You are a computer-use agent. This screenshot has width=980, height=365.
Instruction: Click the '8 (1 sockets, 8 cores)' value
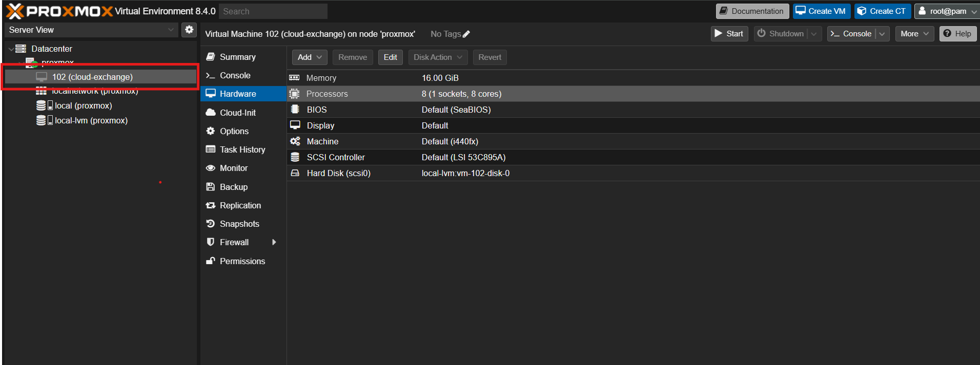[461, 94]
